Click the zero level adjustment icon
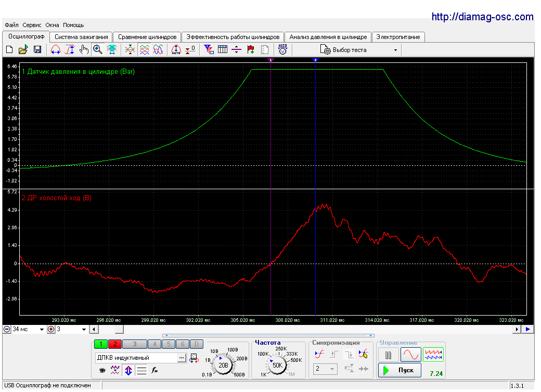 190,50
